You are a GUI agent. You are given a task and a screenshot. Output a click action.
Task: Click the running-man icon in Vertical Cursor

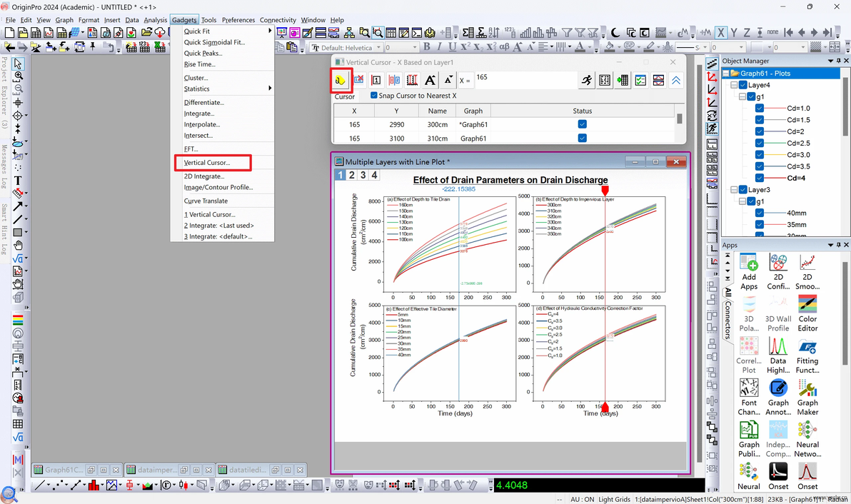click(586, 80)
